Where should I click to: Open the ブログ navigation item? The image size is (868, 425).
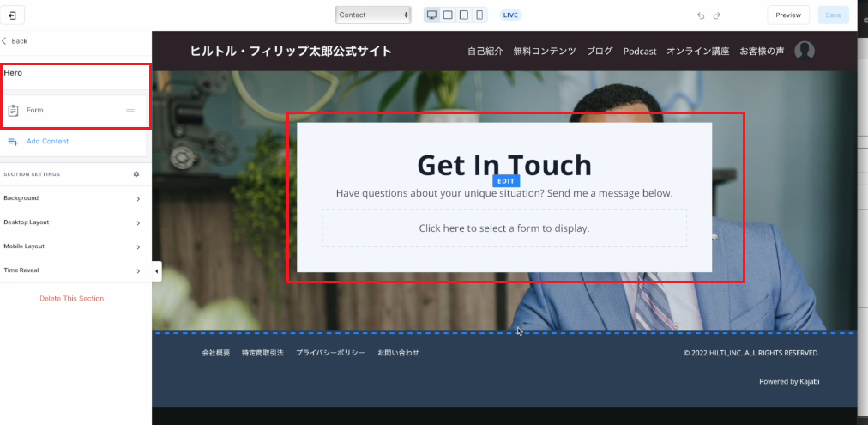(600, 52)
